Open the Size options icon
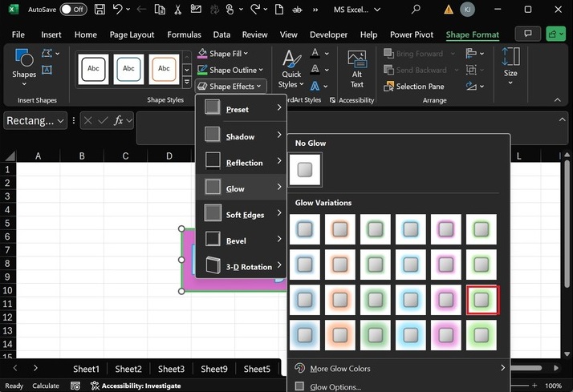Screen dimensions: 573x392 [510, 63]
